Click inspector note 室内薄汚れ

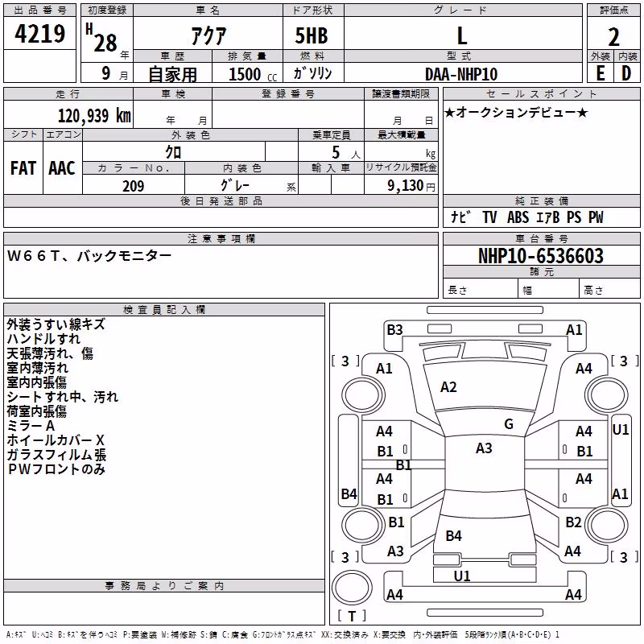37,368
